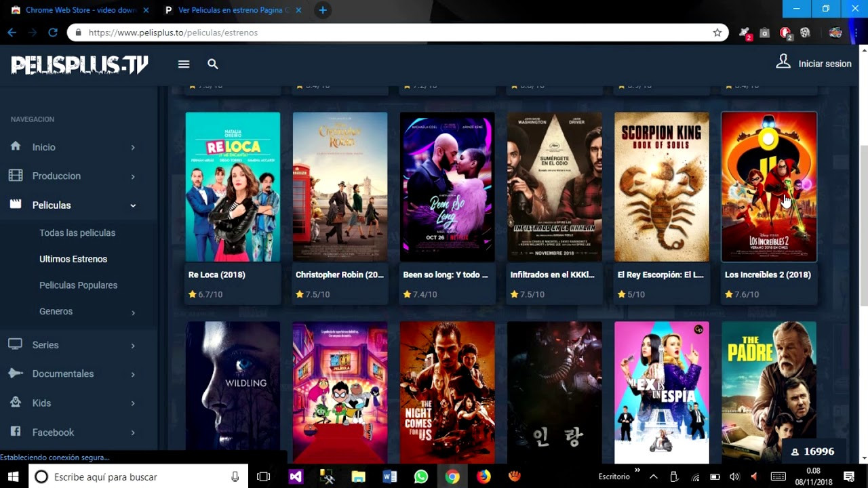Expand the Generos submenu chevron
Viewport: 868px width, 488px height.
133,312
